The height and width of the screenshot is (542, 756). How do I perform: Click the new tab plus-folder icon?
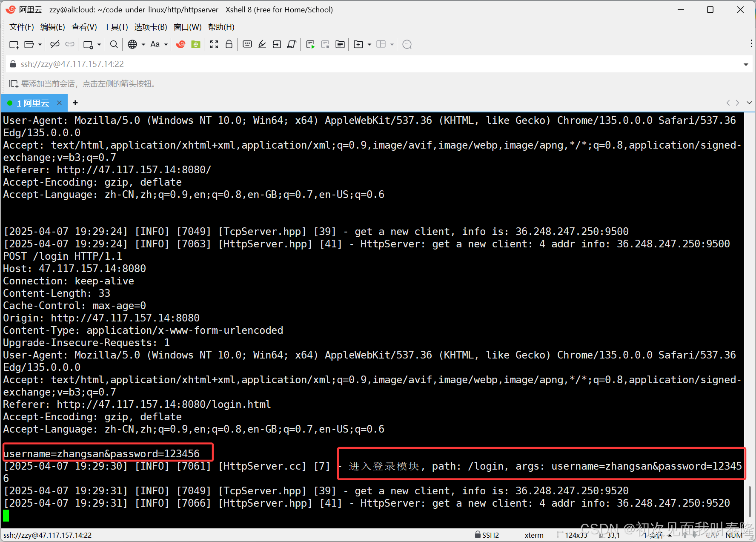tap(359, 44)
